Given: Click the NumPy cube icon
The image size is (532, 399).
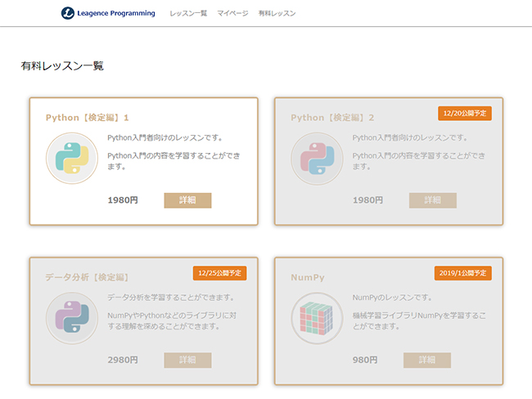Looking at the screenshot, I should pyautogui.click(x=318, y=318).
